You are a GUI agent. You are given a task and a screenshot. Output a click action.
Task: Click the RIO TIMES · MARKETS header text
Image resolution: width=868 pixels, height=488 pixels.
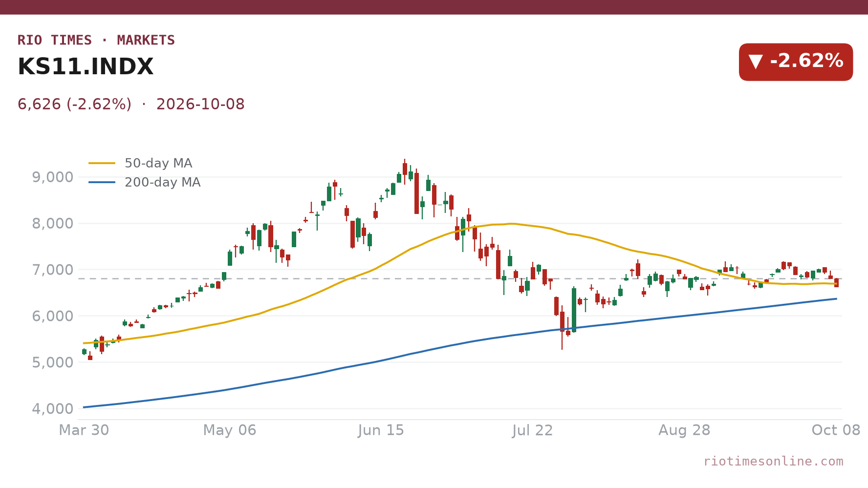point(96,40)
